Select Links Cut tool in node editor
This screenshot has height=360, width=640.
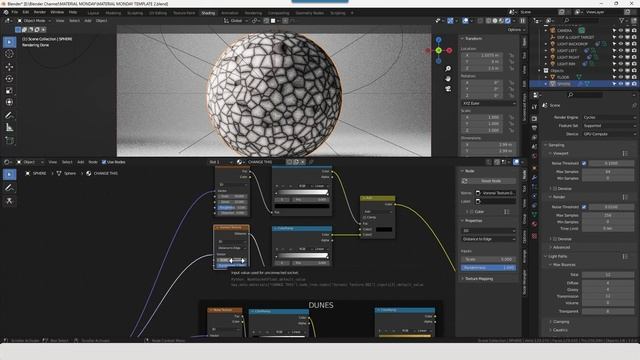(9, 201)
